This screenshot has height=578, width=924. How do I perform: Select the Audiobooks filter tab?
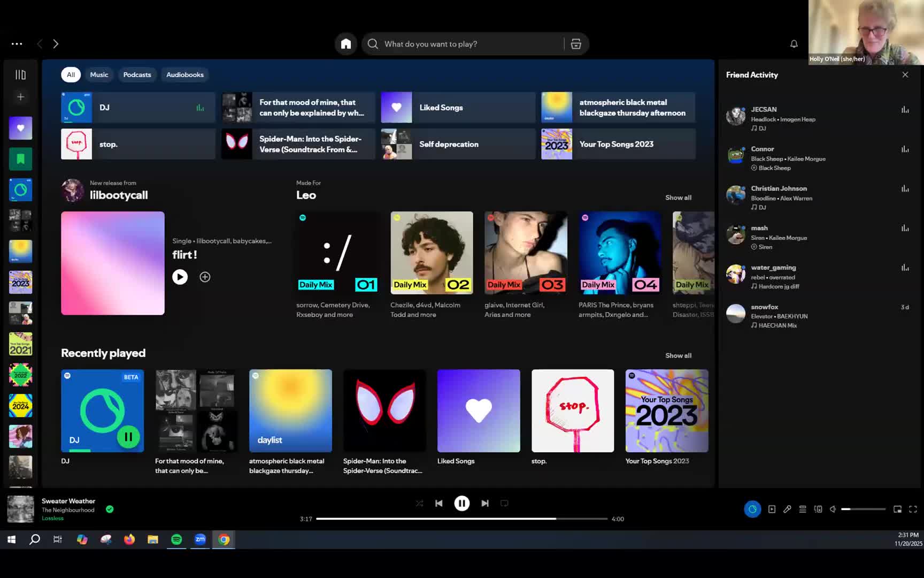coord(184,75)
